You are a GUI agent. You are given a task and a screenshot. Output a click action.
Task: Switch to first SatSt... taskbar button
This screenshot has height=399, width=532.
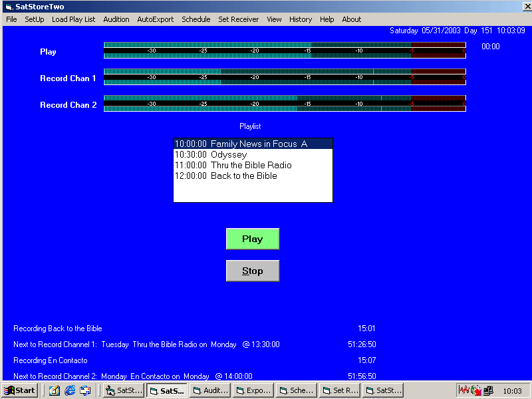tap(124, 390)
